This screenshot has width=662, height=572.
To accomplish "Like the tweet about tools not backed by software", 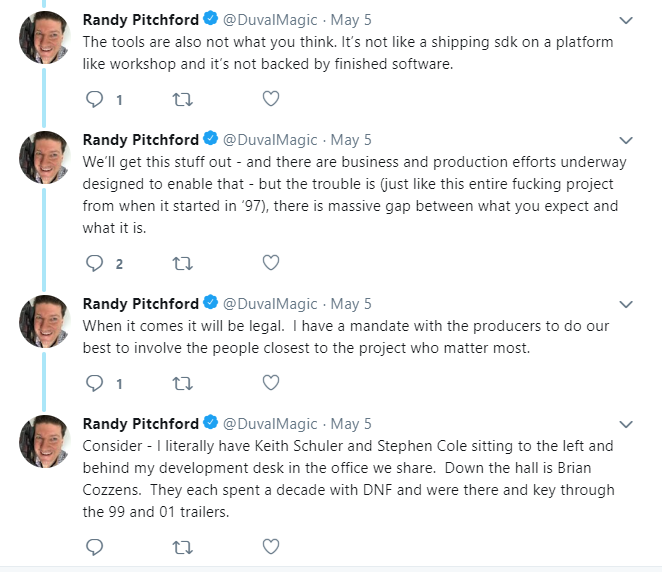I will click(x=271, y=99).
